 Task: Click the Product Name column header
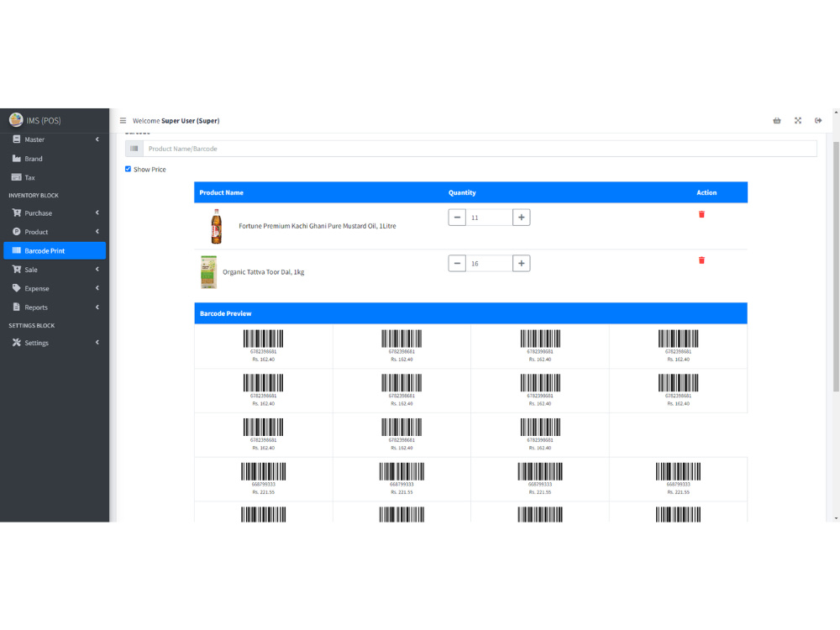tap(221, 192)
